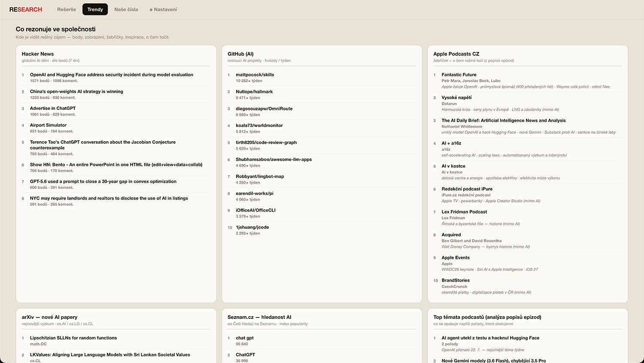The width and height of the screenshot is (644, 363).
Task: Click the 'WWDC26 keynote' episode description
Action: pos(489,269)
